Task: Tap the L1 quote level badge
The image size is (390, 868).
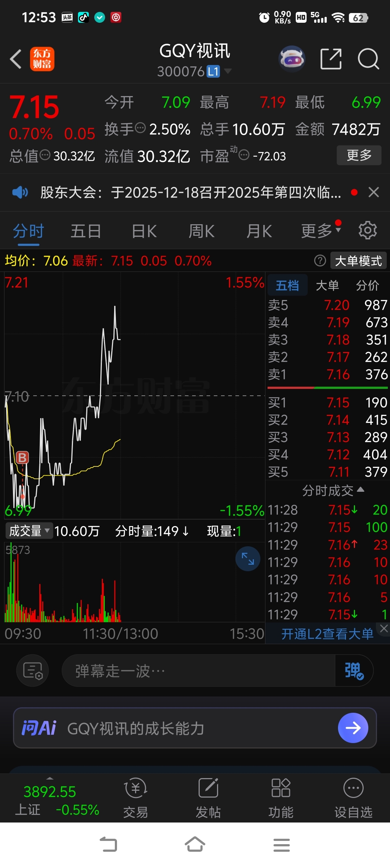Action: coord(213,71)
